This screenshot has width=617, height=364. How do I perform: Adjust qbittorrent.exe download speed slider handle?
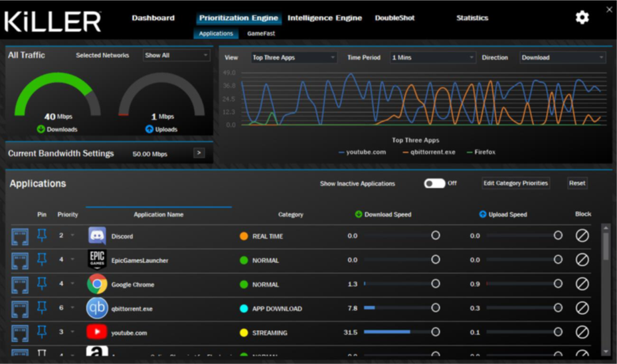coord(435,308)
